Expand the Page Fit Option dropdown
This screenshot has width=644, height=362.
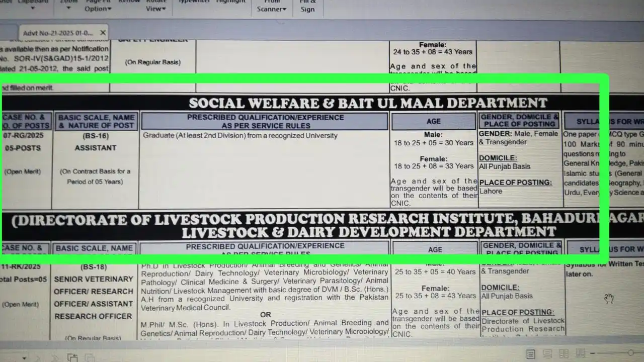[x=98, y=7]
